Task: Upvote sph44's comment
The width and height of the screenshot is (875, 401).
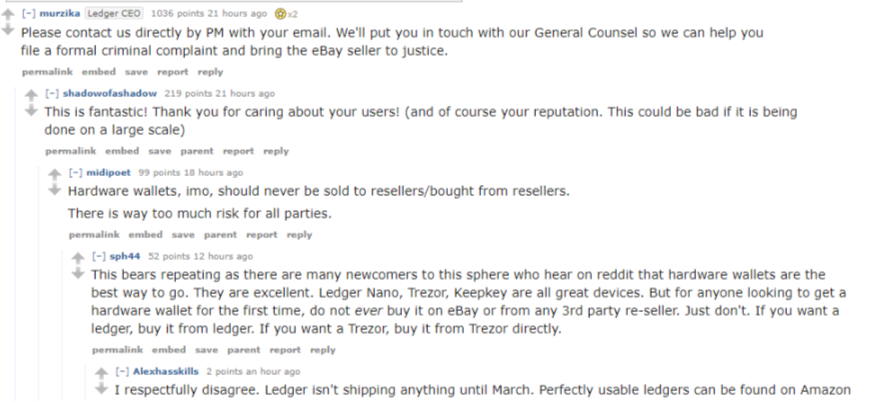Action: [x=78, y=258]
